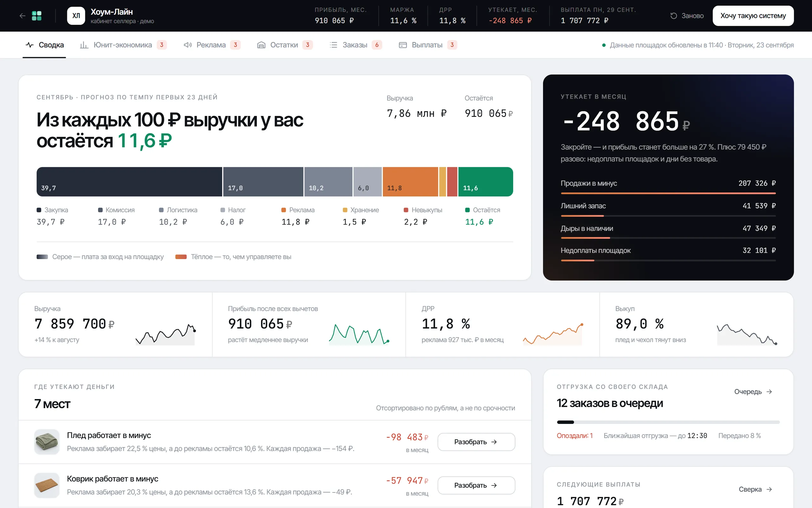Open the Очередь link with arrow
812x508 pixels.
point(753,392)
